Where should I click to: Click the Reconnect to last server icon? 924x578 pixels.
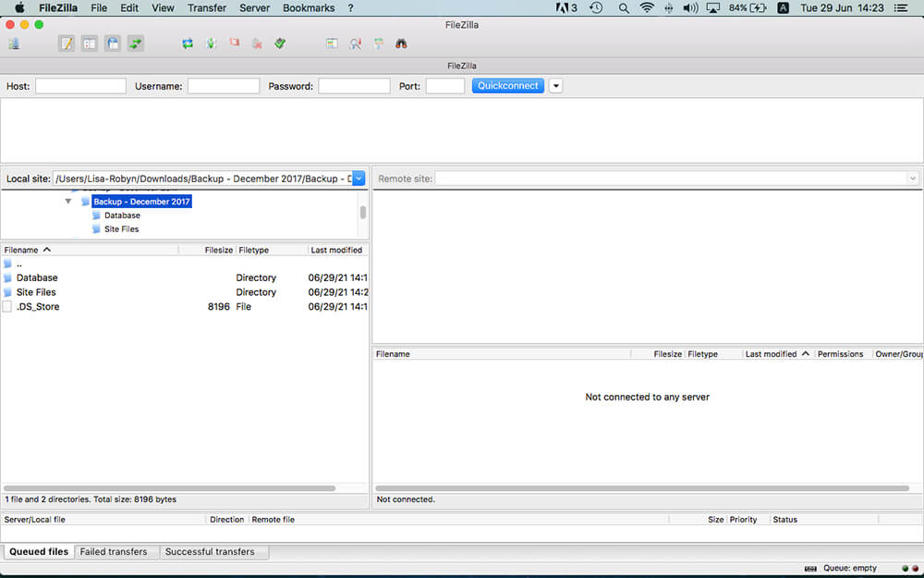(x=280, y=43)
